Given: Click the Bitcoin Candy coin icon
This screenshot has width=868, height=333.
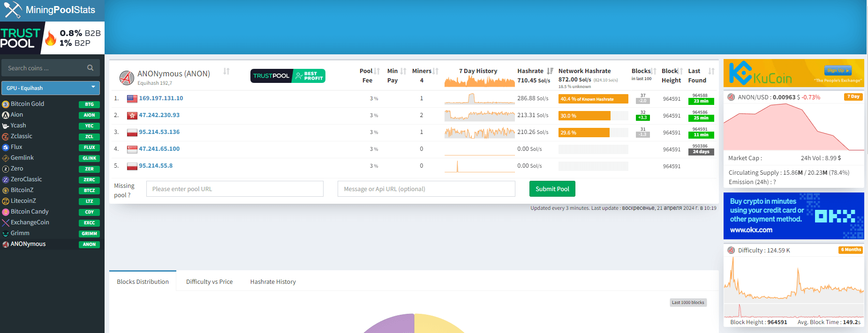Looking at the screenshot, I should [6, 212].
